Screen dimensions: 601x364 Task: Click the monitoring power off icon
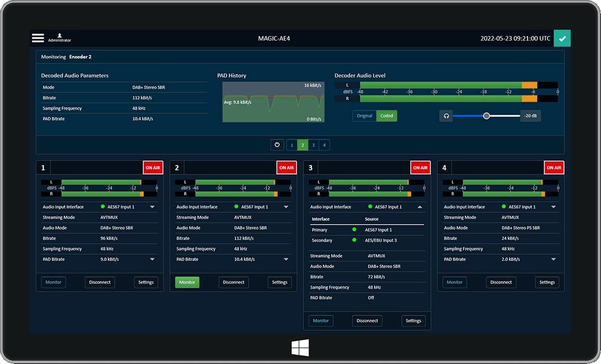(x=277, y=145)
